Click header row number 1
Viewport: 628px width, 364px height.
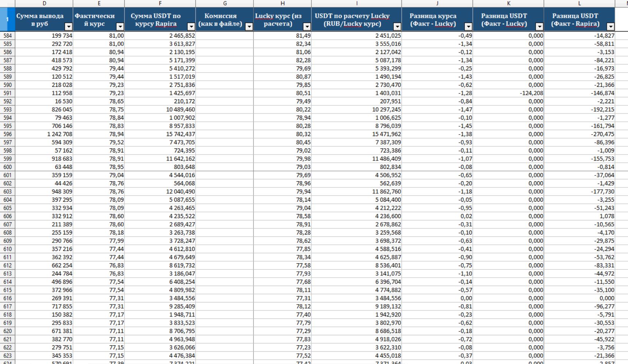[7, 19]
